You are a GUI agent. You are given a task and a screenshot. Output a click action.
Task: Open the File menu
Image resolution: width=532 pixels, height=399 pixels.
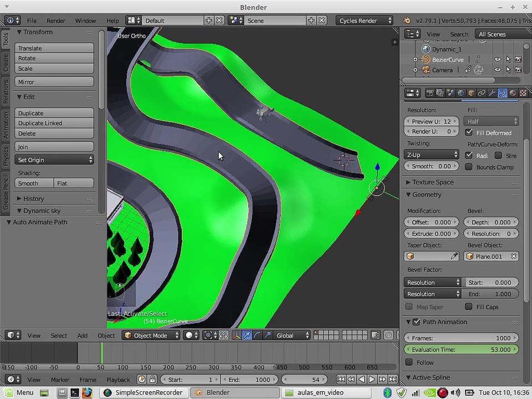(x=32, y=21)
